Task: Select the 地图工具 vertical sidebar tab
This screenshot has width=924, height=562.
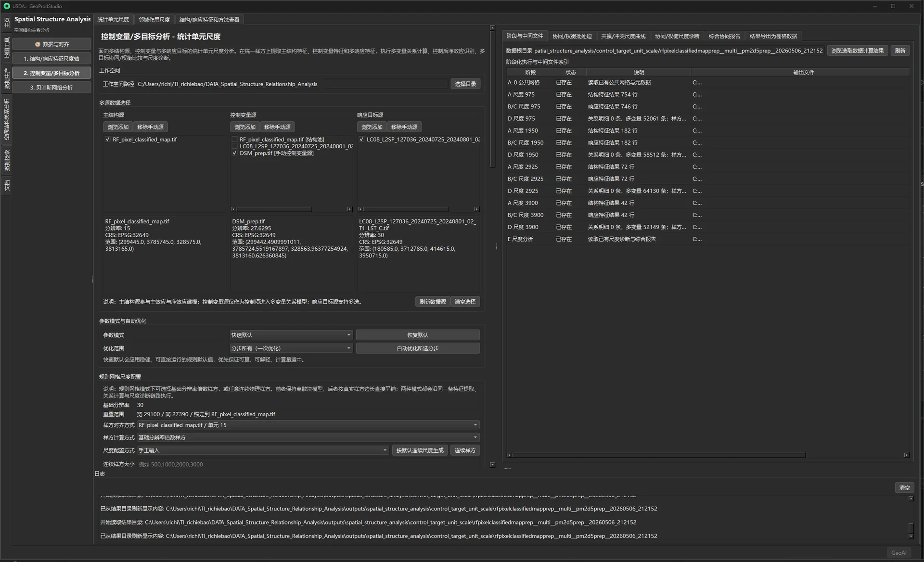Action: point(7,48)
